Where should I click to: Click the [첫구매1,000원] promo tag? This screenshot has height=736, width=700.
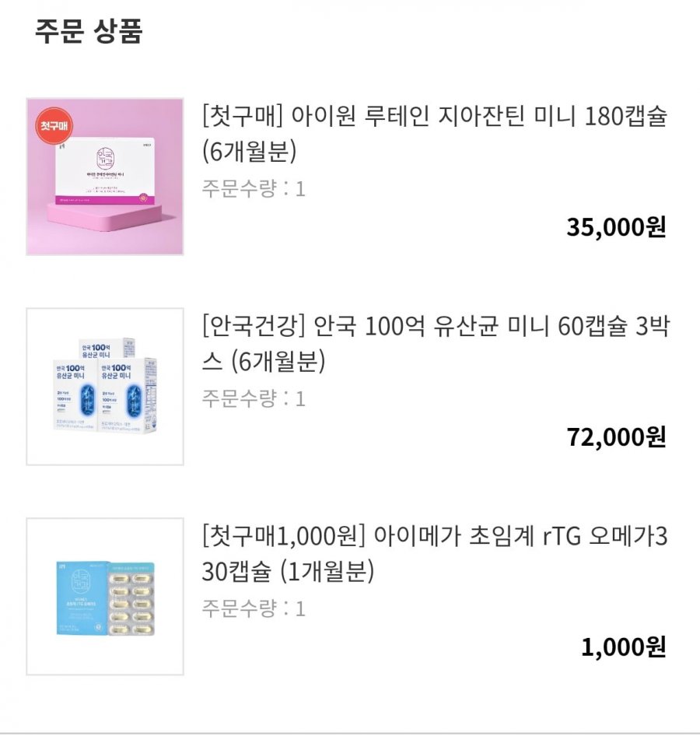coord(282,537)
